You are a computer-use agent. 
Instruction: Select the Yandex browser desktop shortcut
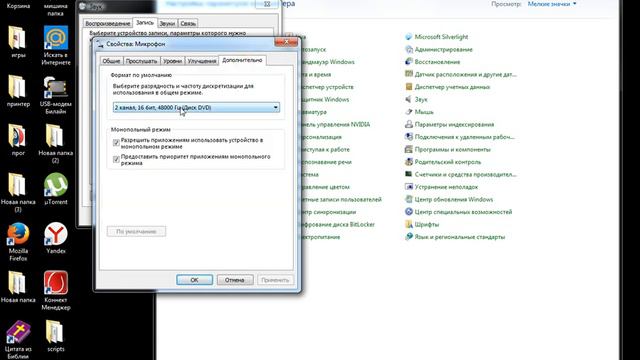tap(56, 238)
